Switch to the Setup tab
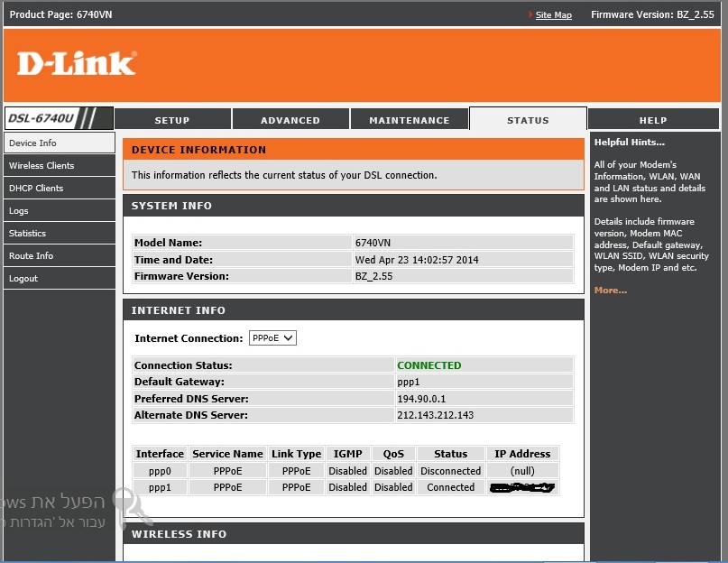 (172, 120)
